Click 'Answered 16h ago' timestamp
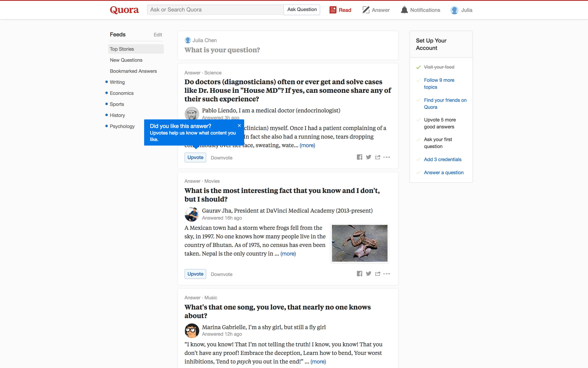Viewport: 588px width, 368px height. pyautogui.click(x=222, y=218)
